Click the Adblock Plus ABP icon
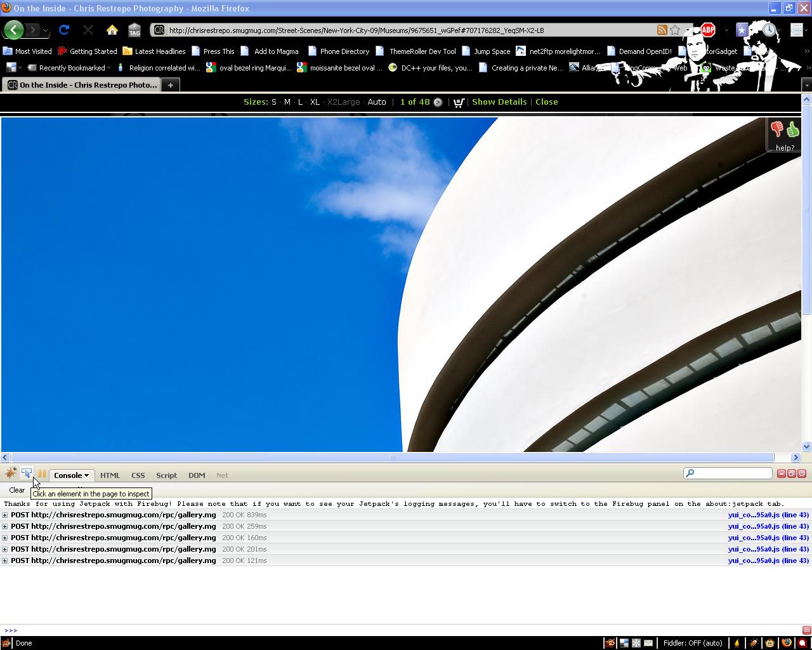Viewport: 812px width, 650px height. 708,30
